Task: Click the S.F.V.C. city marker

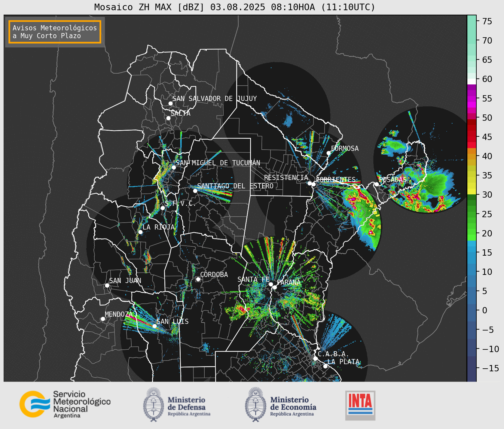Action: pos(163,208)
